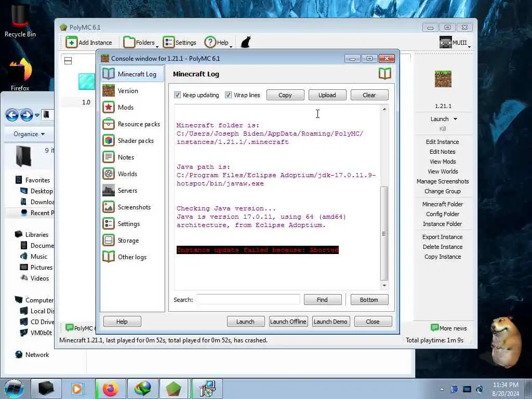The height and width of the screenshot is (399, 532).
Task: Click the Firefox taskbar icon
Action: (x=111, y=389)
